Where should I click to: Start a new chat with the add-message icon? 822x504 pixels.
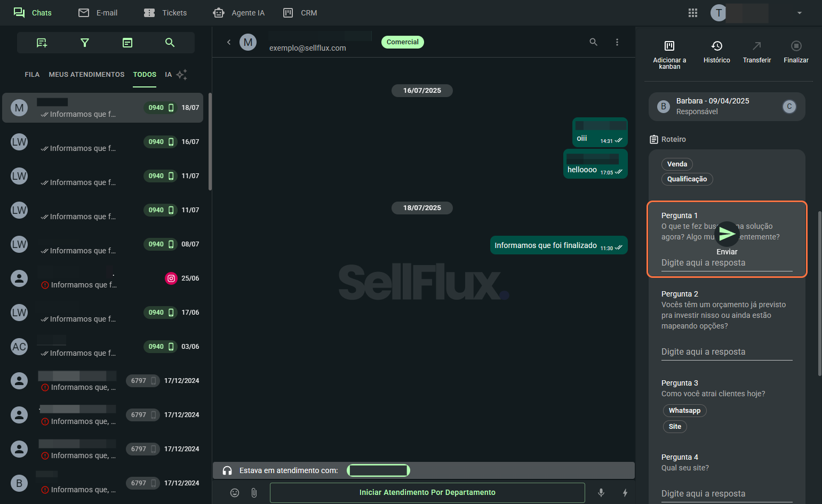click(x=42, y=43)
